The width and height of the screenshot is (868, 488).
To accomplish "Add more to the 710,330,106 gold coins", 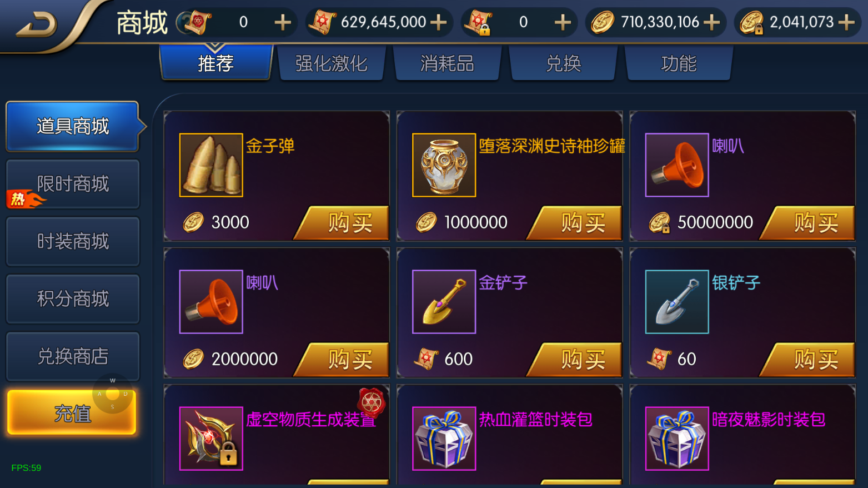I will [x=711, y=22].
